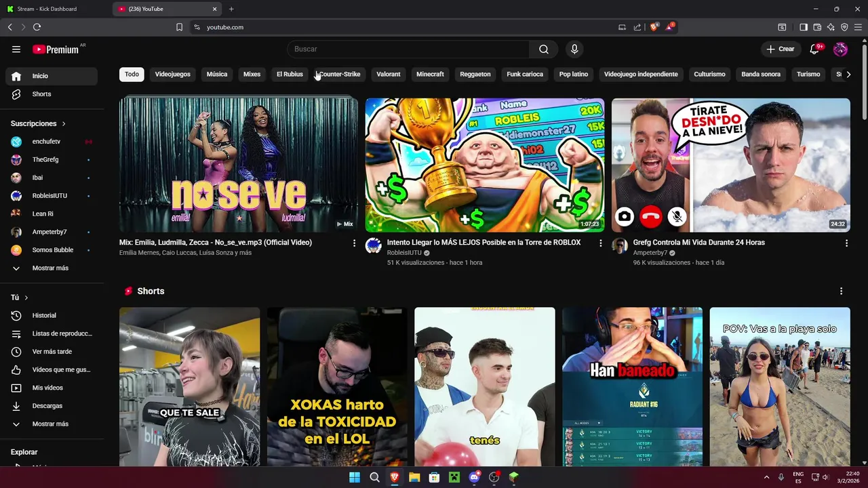The image size is (868, 488).
Task: Open the Brave sidebar panel toggle
Action: (x=804, y=27)
